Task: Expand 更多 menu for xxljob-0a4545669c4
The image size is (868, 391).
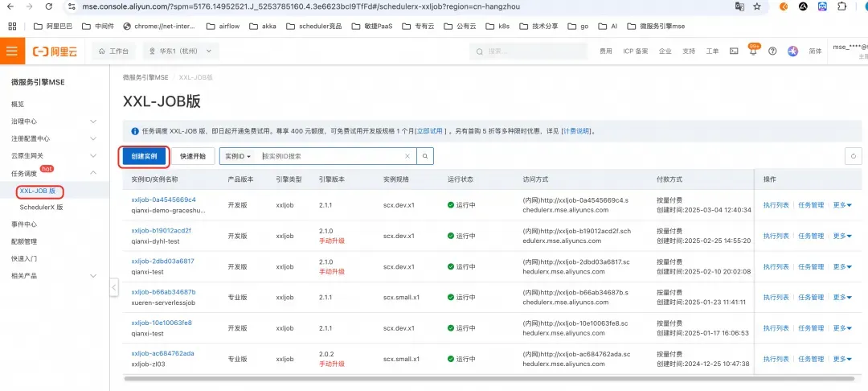Action: click(842, 205)
